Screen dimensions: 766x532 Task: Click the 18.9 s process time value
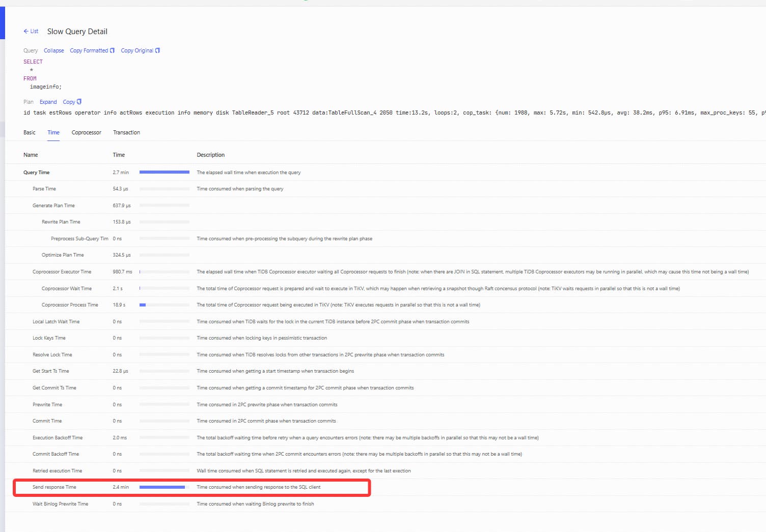coord(119,305)
